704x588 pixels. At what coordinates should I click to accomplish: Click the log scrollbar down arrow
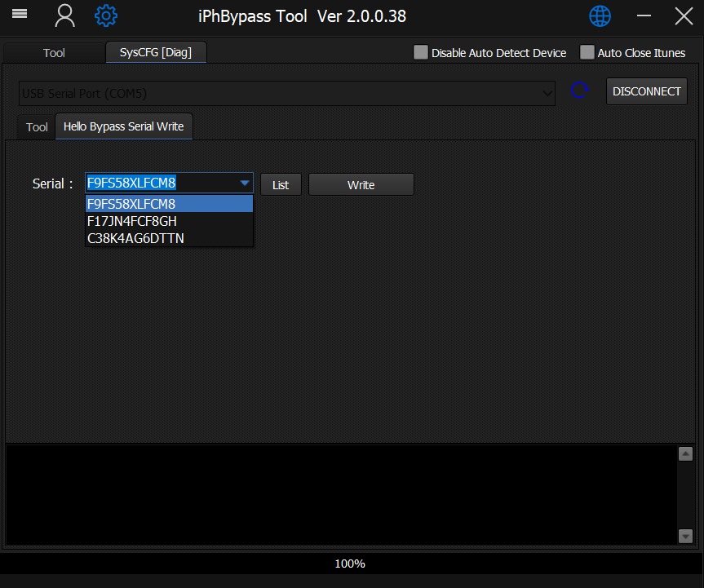(x=685, y=536)
